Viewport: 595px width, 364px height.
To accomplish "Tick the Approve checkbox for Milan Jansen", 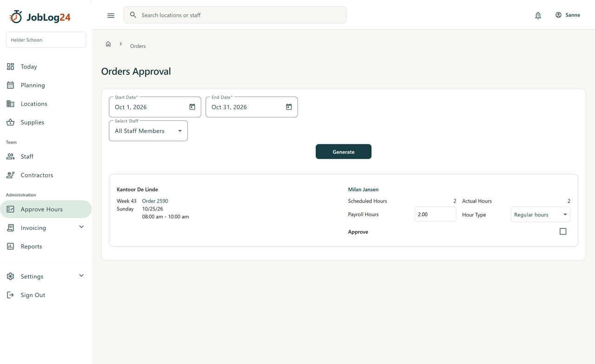I will [x=563, y=231].
